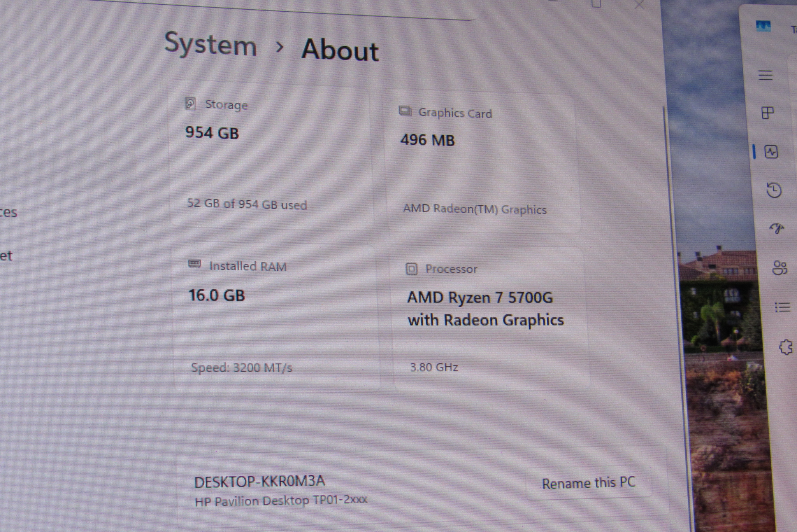The image size is (797, 532).
Task: Open the Details list page
Action: point(782,307)
